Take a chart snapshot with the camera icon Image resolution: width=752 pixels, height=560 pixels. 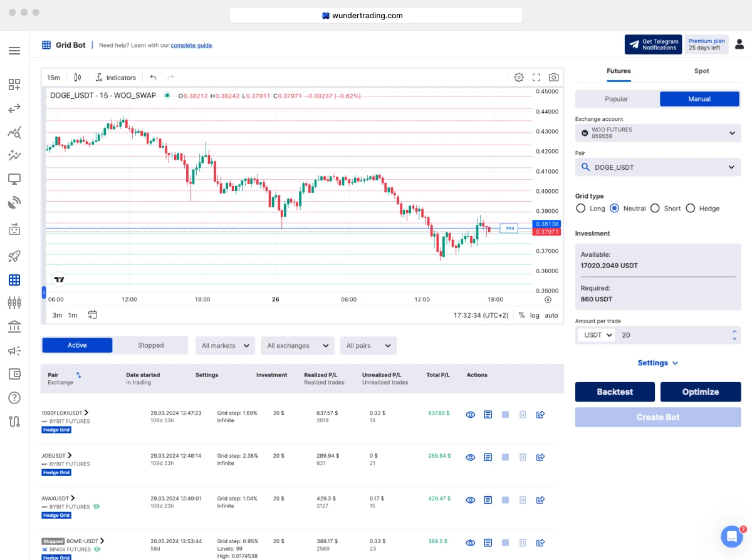pyautogui.click(x=553, y=77)
